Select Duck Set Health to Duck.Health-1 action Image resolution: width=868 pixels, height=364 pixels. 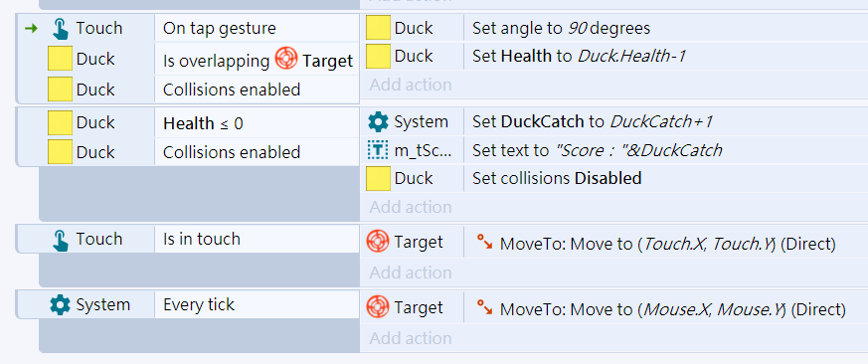tap(666, 56)
